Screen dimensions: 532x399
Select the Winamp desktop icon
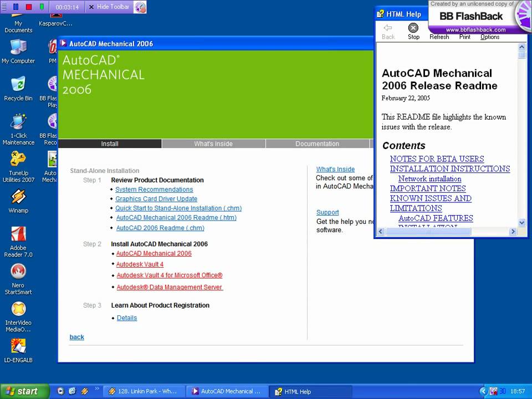tap(18, 201)
